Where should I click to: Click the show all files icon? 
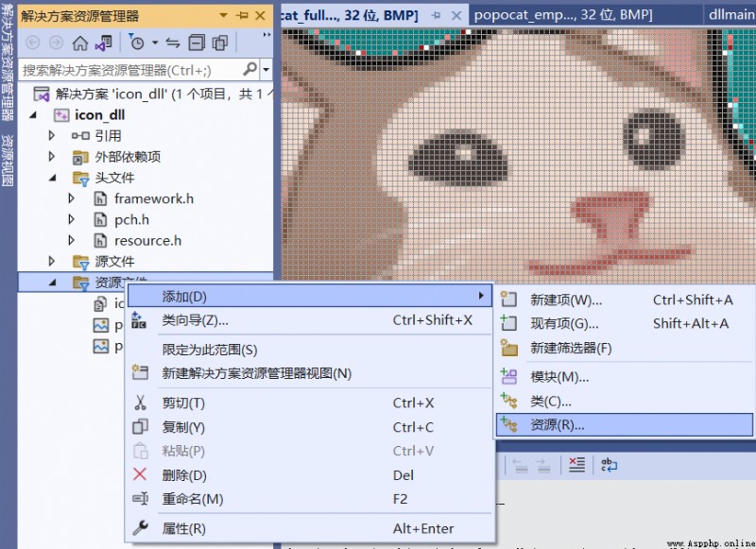220,43
